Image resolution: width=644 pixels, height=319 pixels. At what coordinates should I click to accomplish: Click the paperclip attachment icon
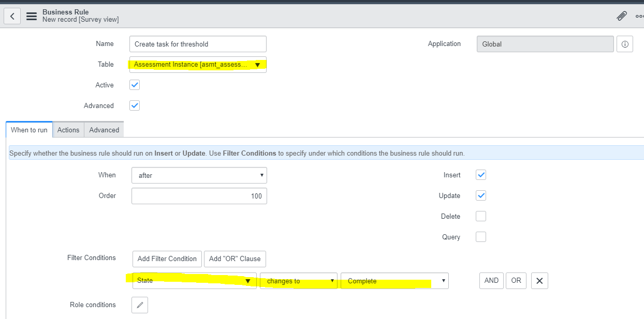(x=621, y=16)
